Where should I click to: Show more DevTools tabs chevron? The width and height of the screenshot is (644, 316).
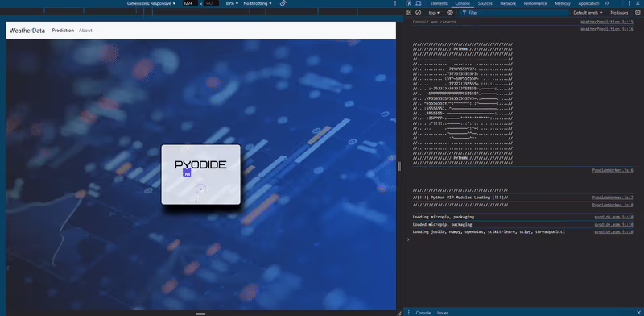pos(607,3)
